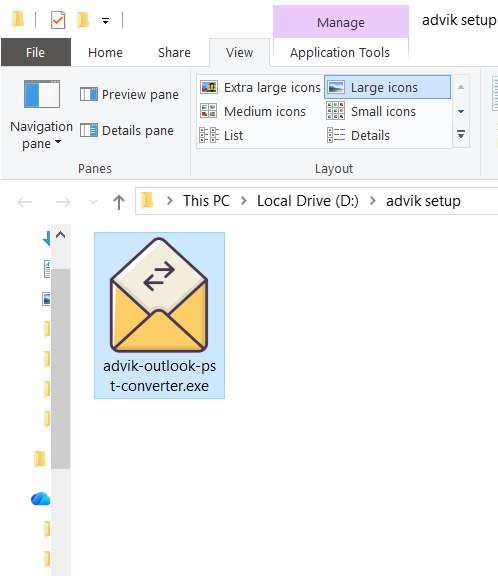498x576 pixels.
Task: Select Documents icon in navigation pane
Action: (47, 269)
